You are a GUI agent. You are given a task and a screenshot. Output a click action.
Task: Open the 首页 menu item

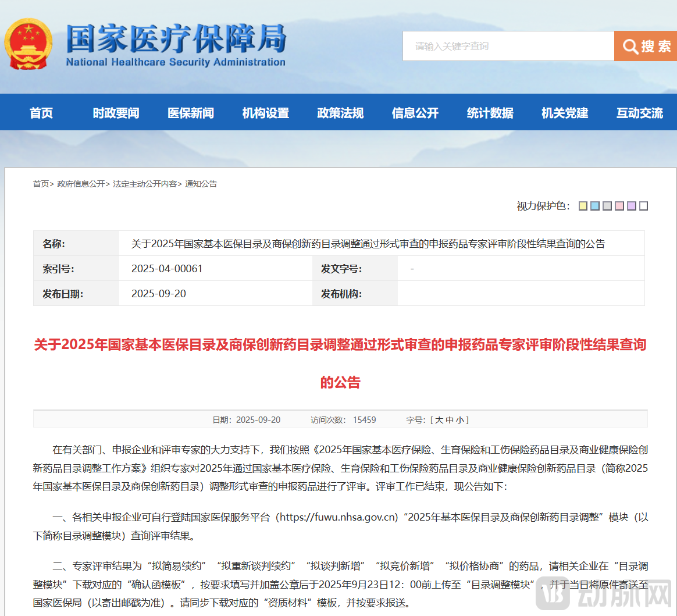point(40,113)
